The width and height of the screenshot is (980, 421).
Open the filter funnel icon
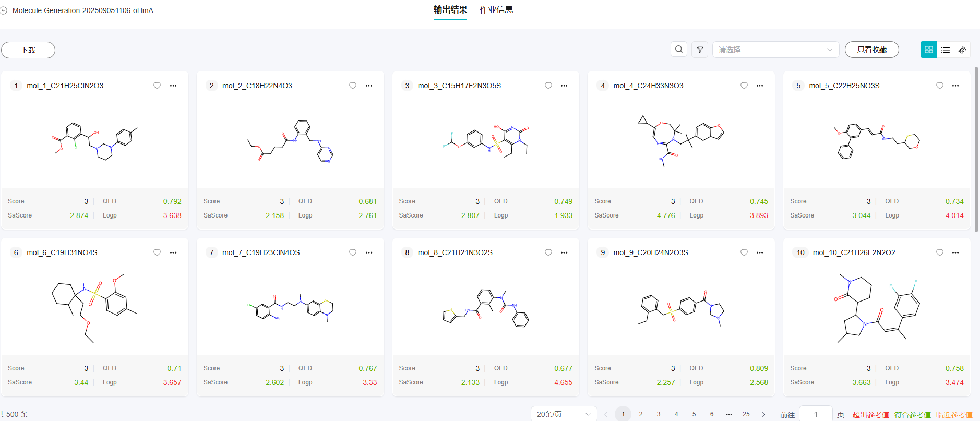pyautogui.click(x=700, y=50)
